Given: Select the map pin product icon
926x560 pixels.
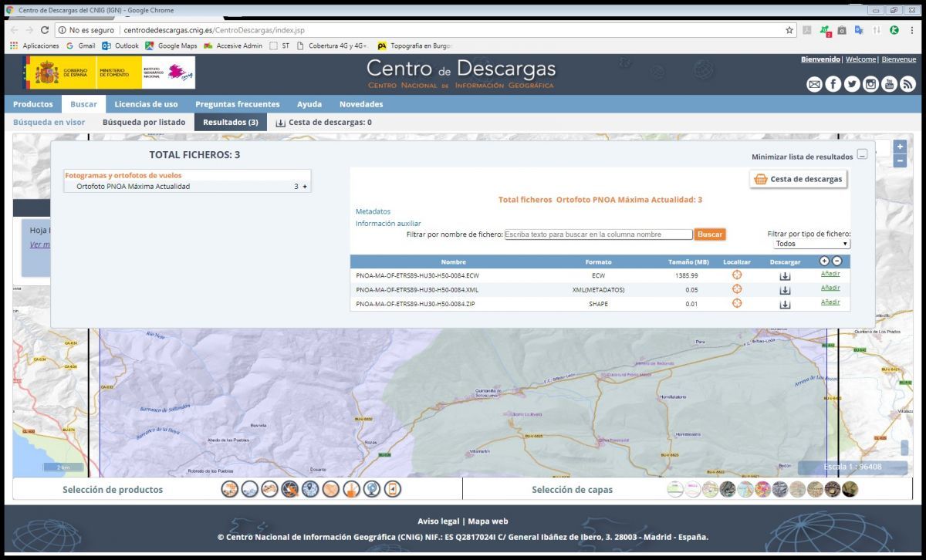Looking at the screenshot, I should pyautogui.click(x=310, y=489).
